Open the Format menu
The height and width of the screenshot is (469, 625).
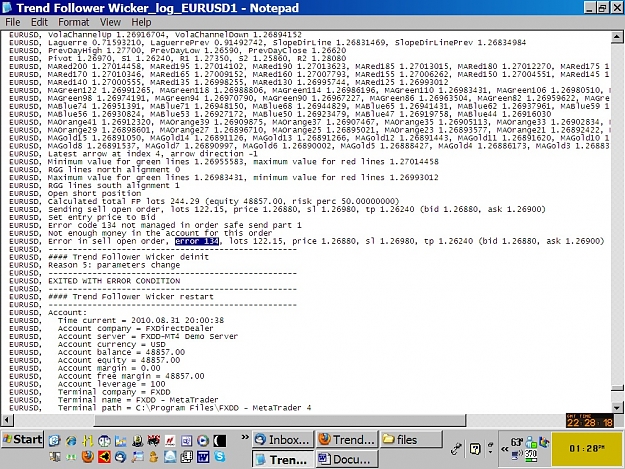(x=74, y=22)
